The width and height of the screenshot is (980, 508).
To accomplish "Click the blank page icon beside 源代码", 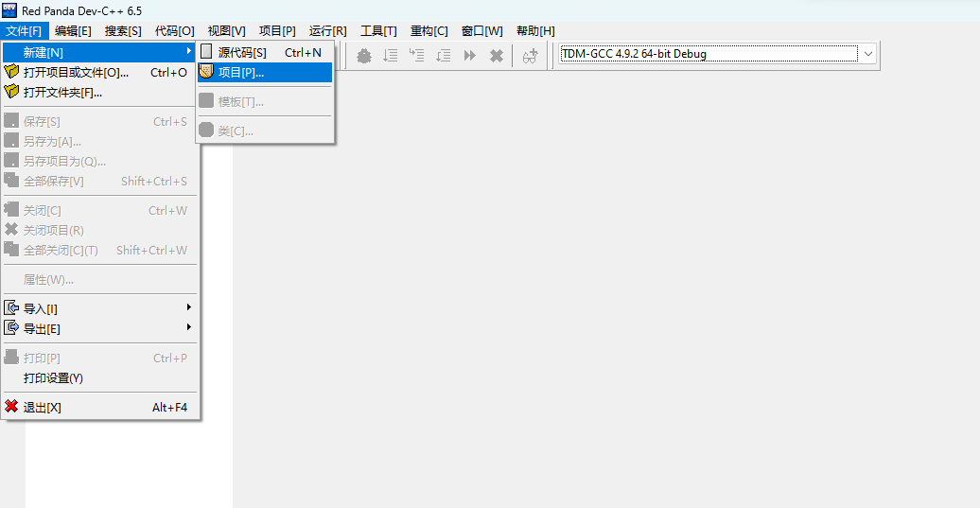I will coord(206,52).
